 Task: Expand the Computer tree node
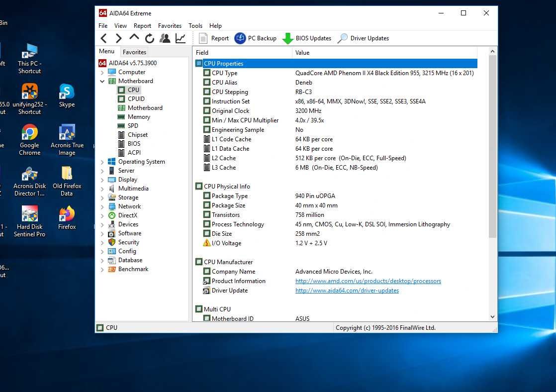pyautogui.click(x=102, y=72)
